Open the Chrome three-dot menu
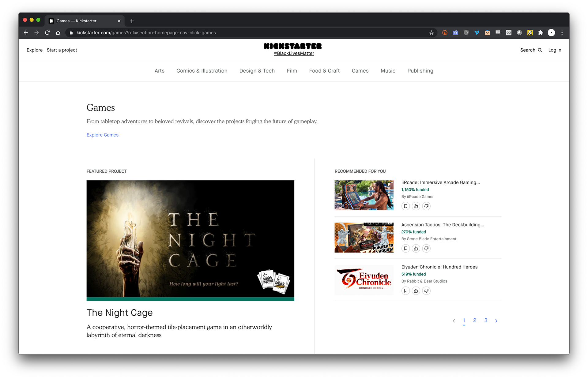The width and height of the screenshot is (588, 379). (562, 33)
